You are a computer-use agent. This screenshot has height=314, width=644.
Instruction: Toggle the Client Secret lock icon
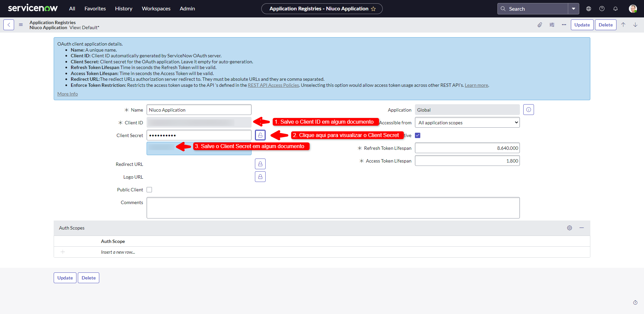[260, 135]
